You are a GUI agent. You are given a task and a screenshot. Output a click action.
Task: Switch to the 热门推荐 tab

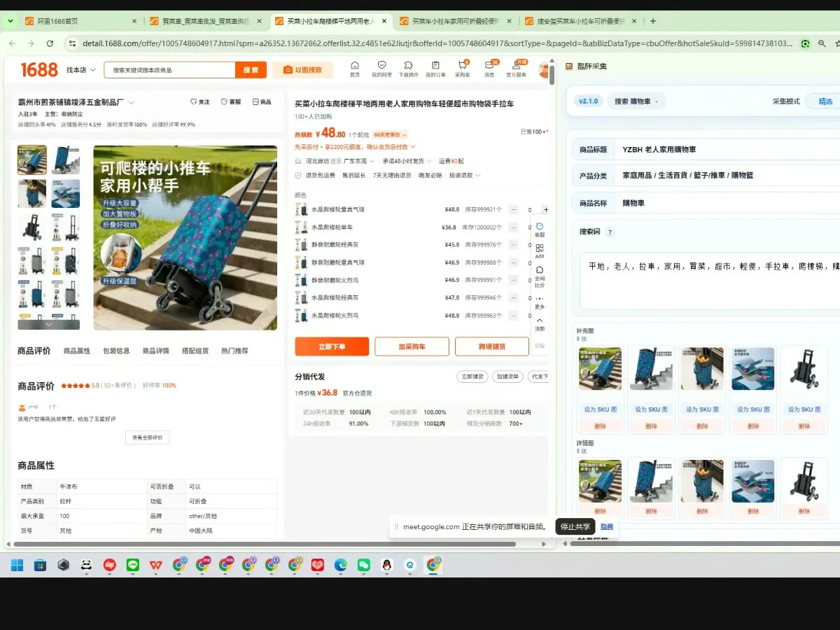[234, 351]
